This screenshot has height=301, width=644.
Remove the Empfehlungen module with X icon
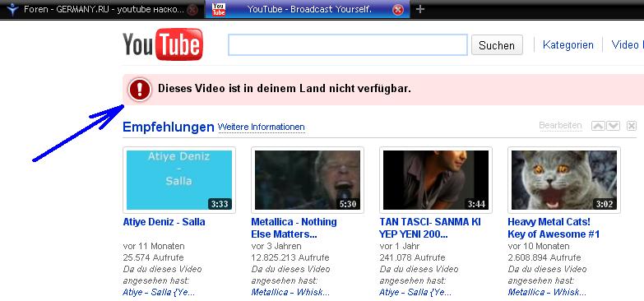(x=632, y=126)
